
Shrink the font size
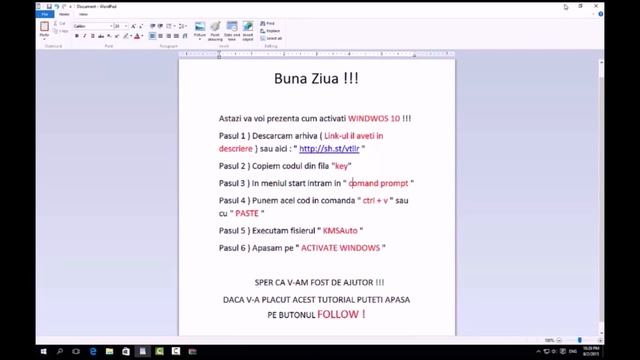pos(141,26)
